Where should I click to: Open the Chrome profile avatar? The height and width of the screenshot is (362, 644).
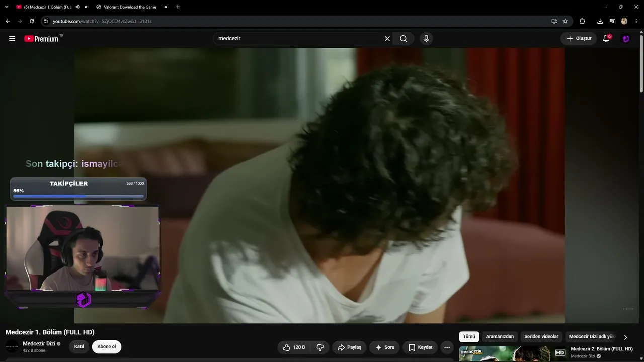tap(624, 21)
